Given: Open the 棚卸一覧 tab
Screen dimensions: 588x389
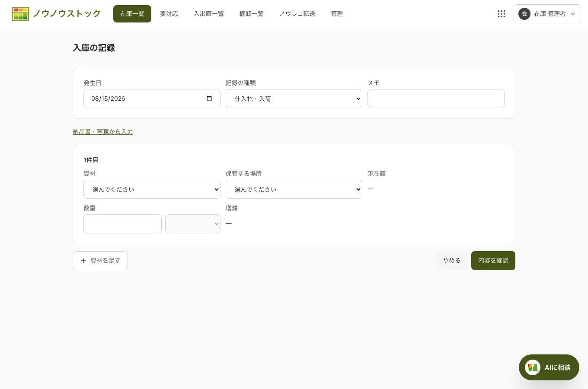Looking at the screenshot, I should click(252, 14).
